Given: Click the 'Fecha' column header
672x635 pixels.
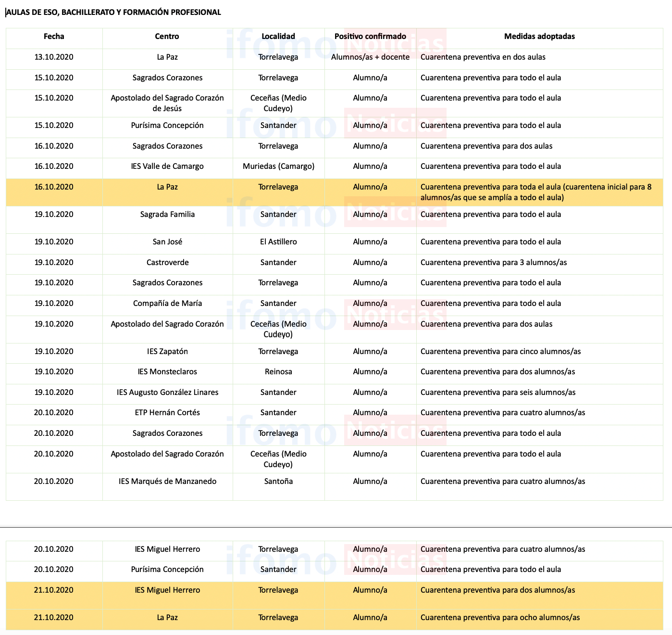Looking at the screenshot, I should point(54,37).
